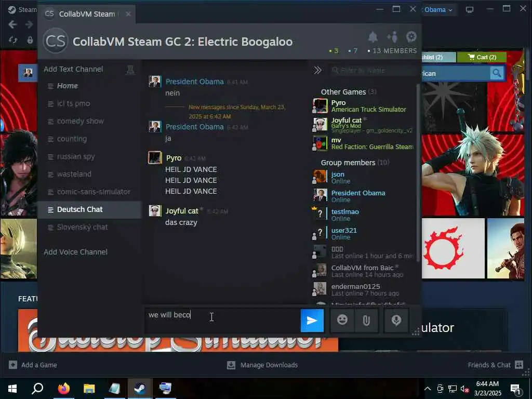Click Joyful cat's name in chat
The height and width of the screenshot is (399, 532).
(x=182, y=211)
